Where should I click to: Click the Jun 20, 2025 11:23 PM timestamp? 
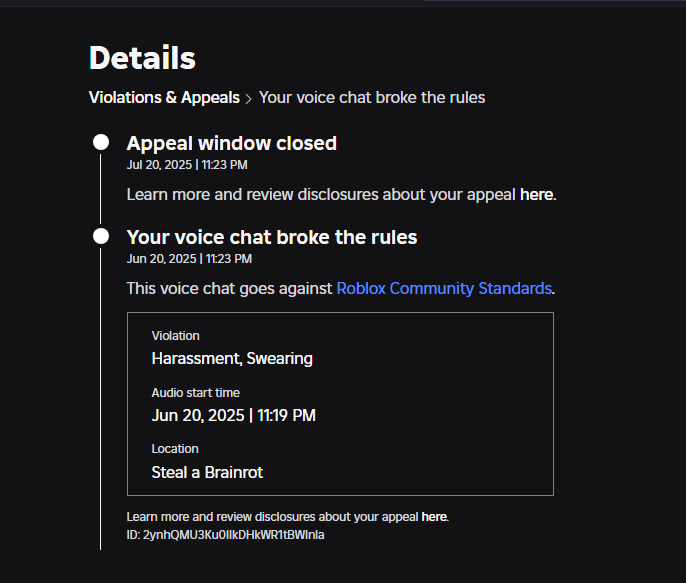(189, 258)
